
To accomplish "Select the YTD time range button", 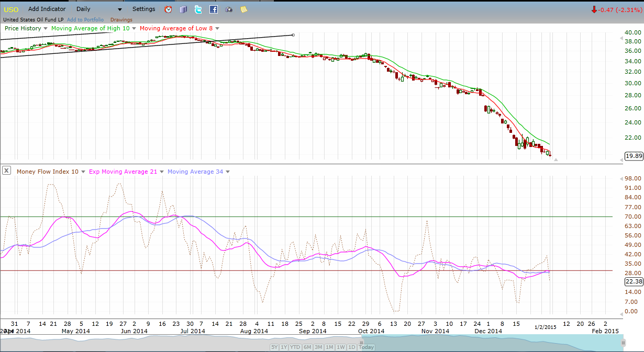I will point(295,347).
